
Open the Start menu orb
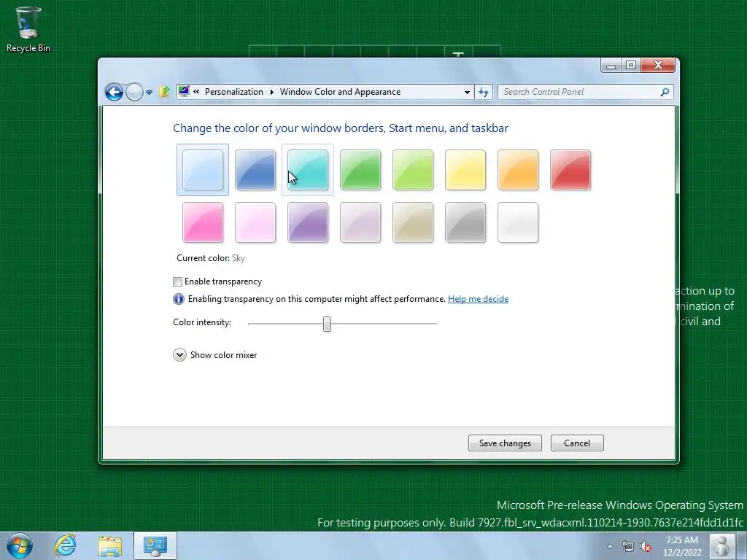pyautogui.click(x=20, y=545)
